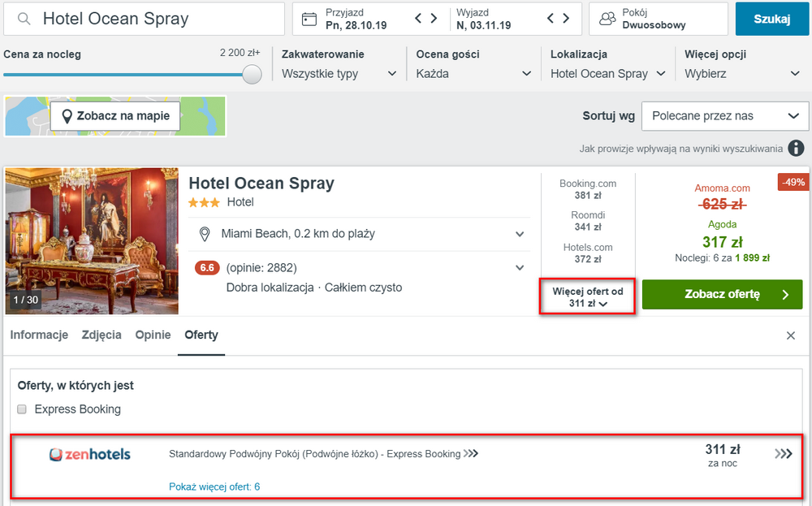Click the zenhotels logo
The height and width of the screenshot is (506, 812).
89,454
